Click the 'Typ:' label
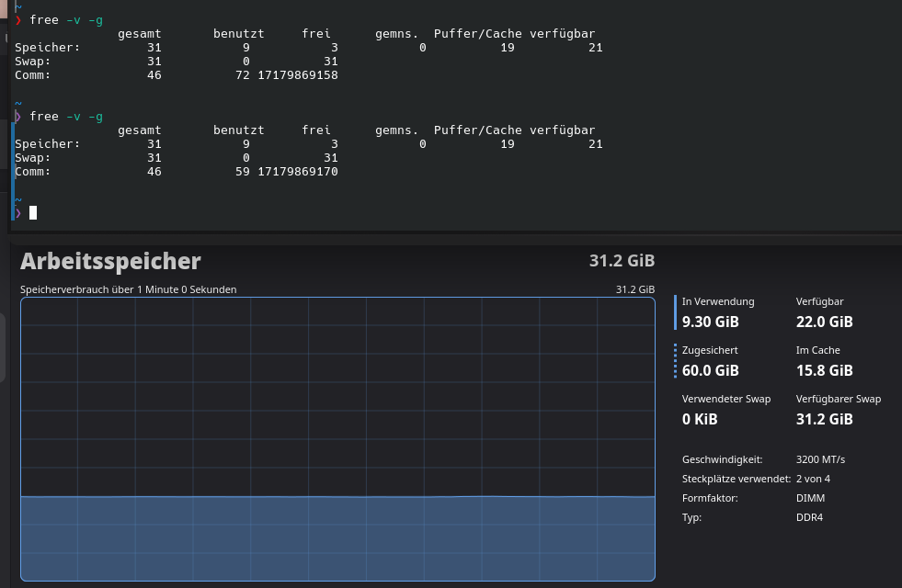This screenshot has width=902, height=588. (691, 518)
